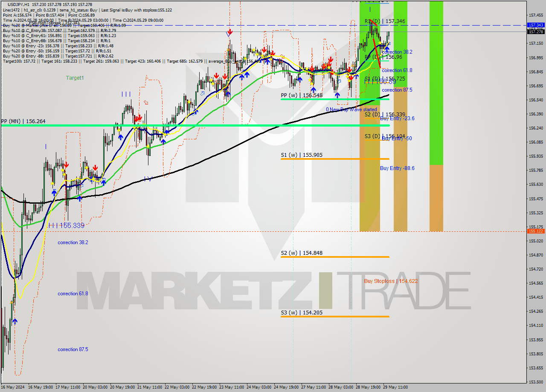Click the green 'Target1' label

coord(75,78)
